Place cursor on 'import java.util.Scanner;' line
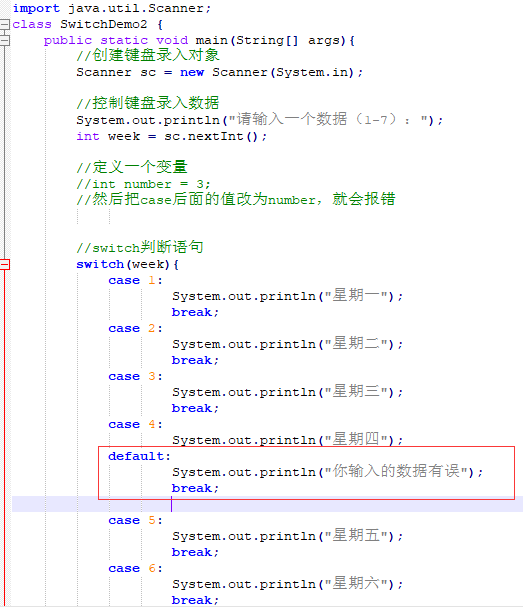523x607 pixels. click(x=112, y=9)
